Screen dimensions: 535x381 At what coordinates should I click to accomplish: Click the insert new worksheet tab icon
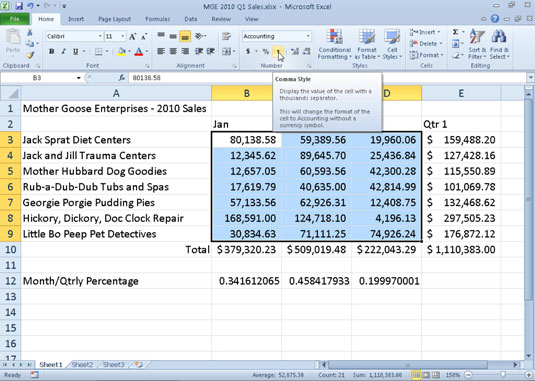point(138,365)
